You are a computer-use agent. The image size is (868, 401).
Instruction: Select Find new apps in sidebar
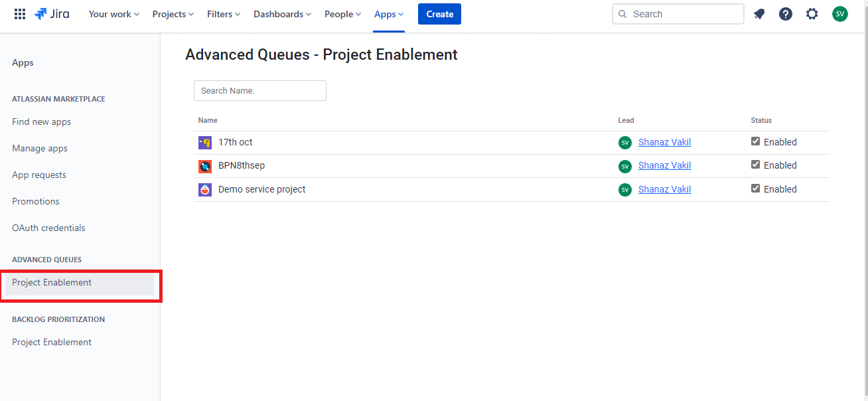[x=41, y=122]
